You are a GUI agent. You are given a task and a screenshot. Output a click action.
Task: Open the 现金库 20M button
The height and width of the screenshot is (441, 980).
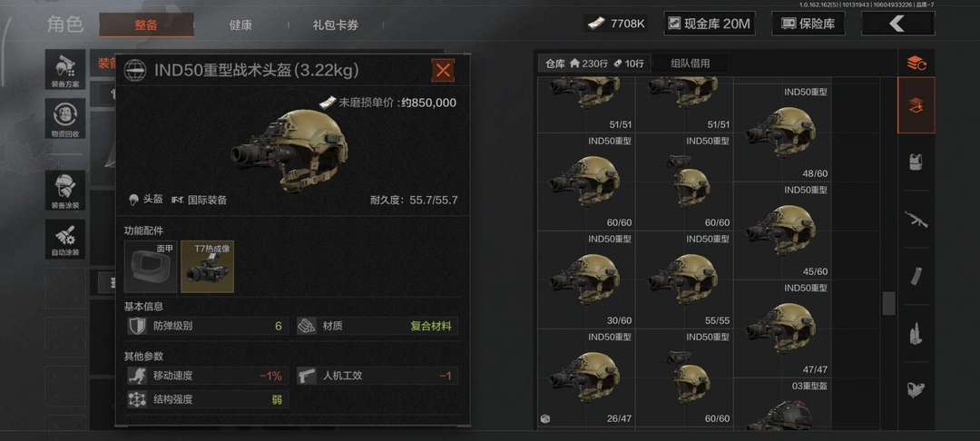[x=710, y=24]
